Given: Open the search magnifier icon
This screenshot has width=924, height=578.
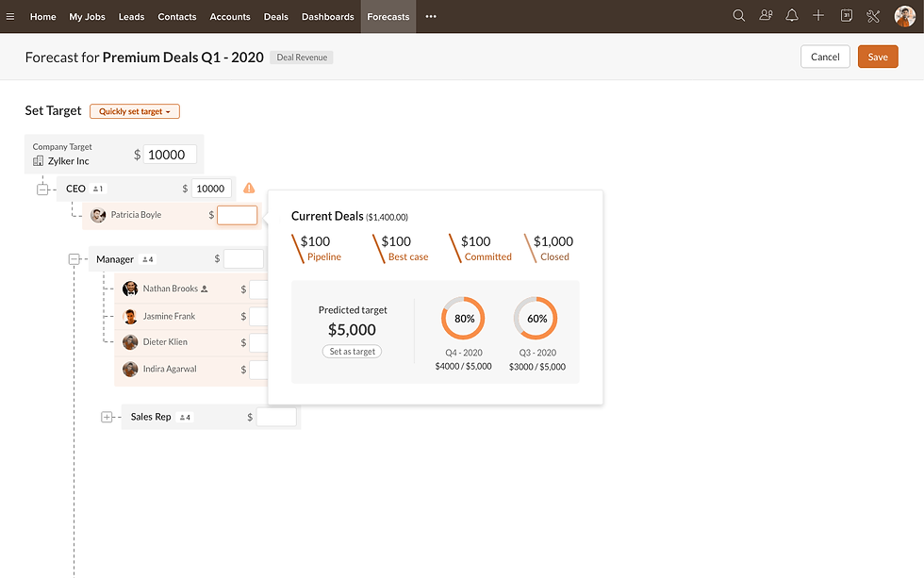Looking at the screenshot, I should pos(739,16).
